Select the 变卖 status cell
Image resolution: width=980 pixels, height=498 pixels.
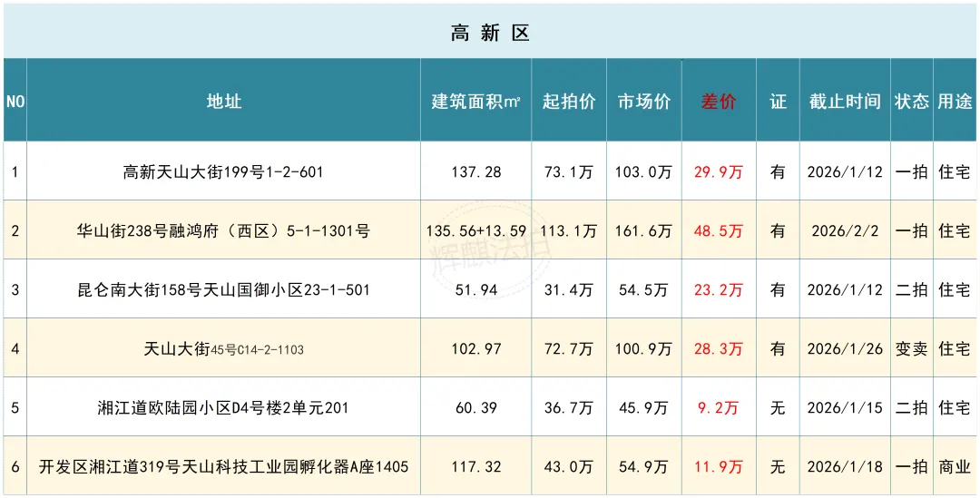click(x=912, y=349)
